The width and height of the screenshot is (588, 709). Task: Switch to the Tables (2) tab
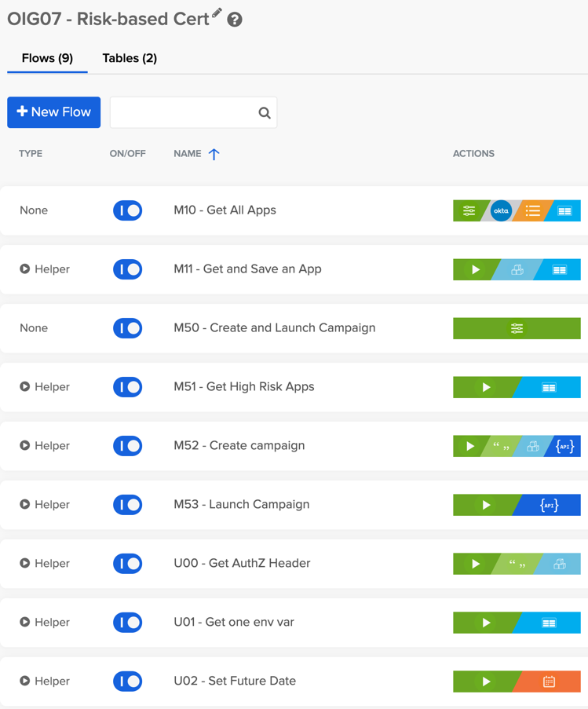[130, 58]
